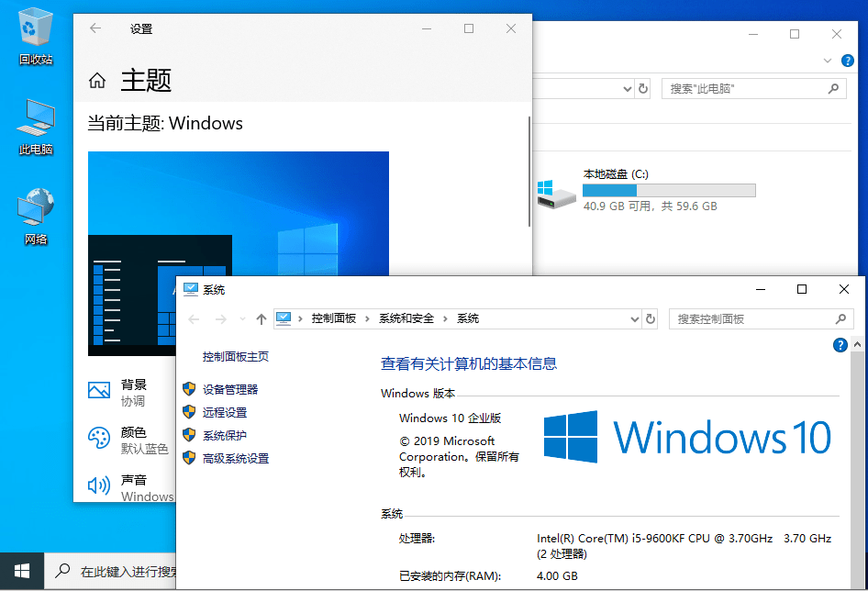868x591 pixels.
Task: Click the C drive usage bar
Action: point(669,190)
